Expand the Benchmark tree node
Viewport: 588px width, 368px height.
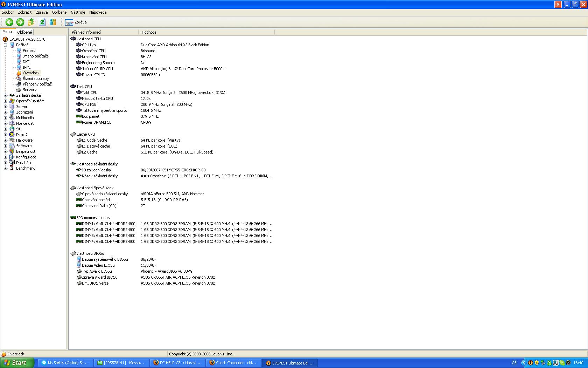(5, 168)
